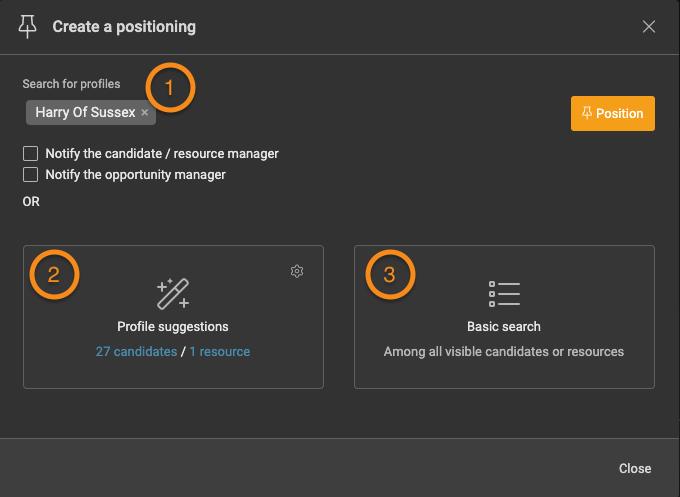Image resolution: width=680 pixels, height=497 pixels.
Task: Click 'Notify the opportunity manager' label
Action: click(x=135, y=174)
